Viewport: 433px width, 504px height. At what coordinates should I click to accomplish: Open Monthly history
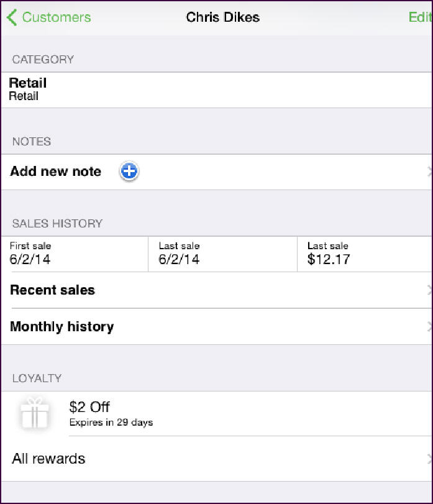click(x=216, y=326)
